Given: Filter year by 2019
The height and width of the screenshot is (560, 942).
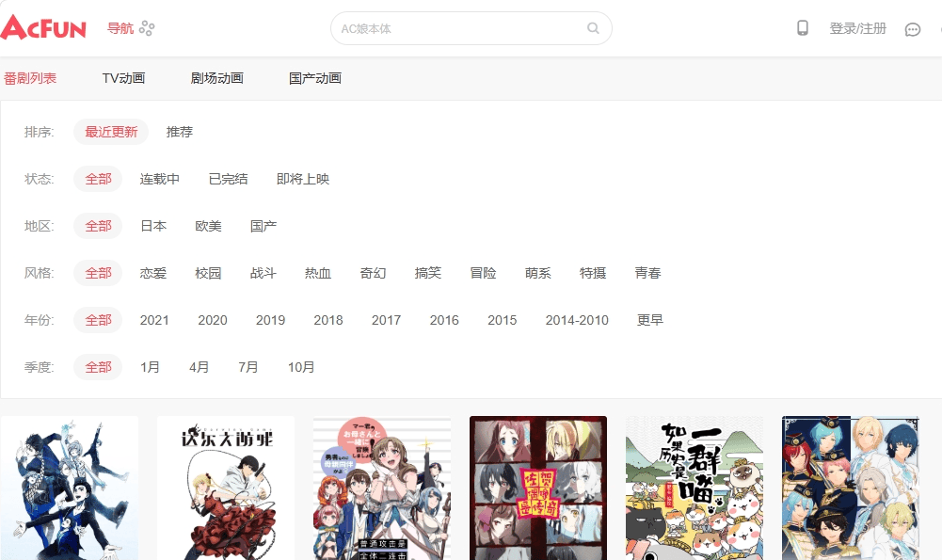Looking at the screenshot, I should pos(270,320).
